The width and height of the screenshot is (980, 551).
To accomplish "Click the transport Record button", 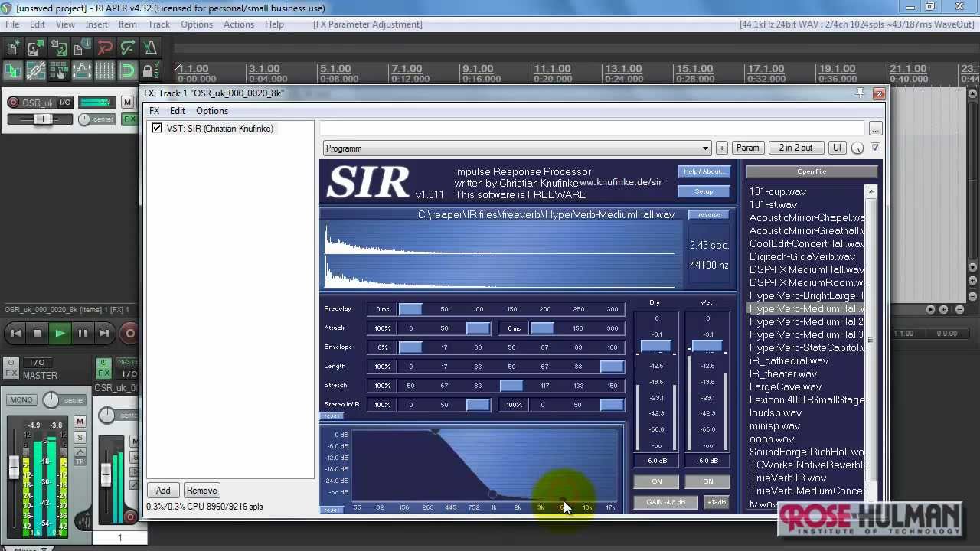I will coord(129,333).
